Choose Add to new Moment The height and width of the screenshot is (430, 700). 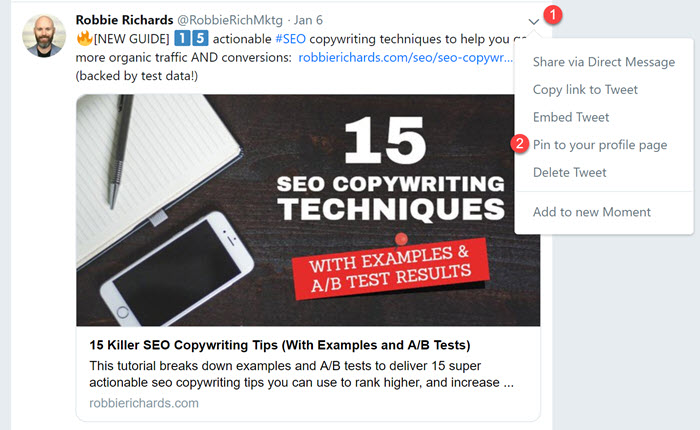click(592, 212)
